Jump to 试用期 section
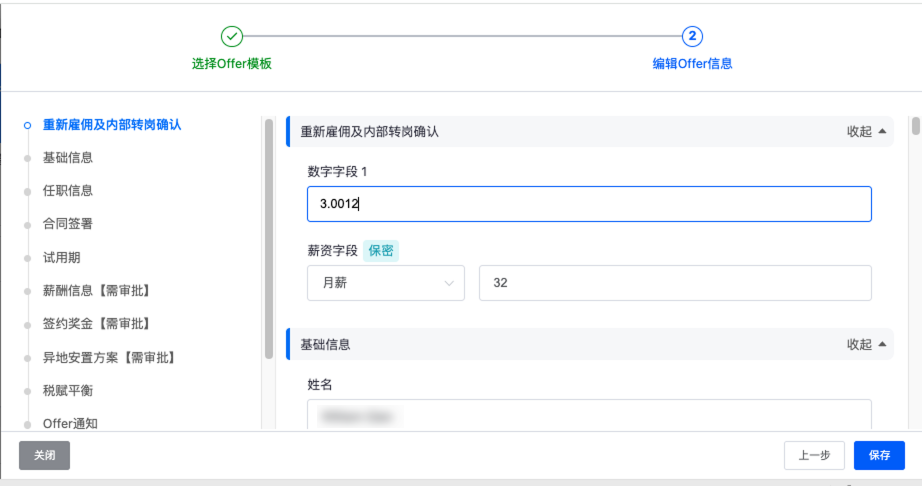 [x=61, y=257]
